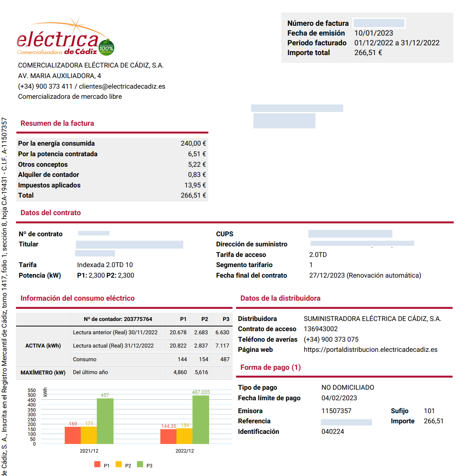Image resolution: width=467 pixels, height=476 pixels.
Task: Click customer phone number (+34) 900 373 411
Action: click(x=45, y=86)
